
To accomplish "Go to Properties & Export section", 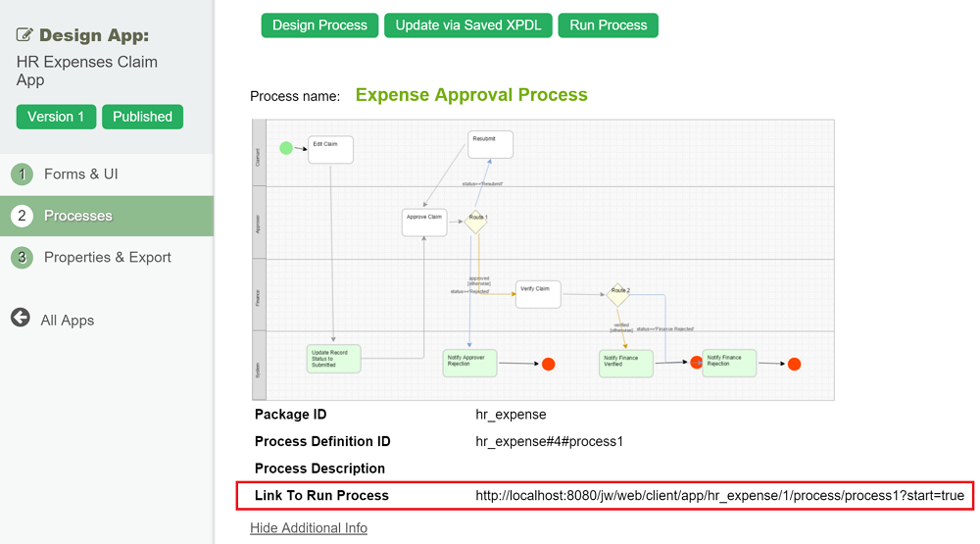I will [x=108, y=258].
